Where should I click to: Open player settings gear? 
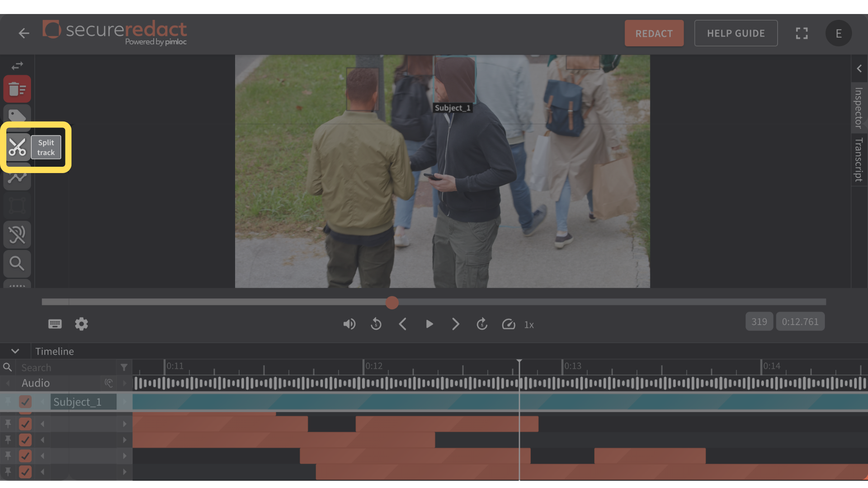81,324
